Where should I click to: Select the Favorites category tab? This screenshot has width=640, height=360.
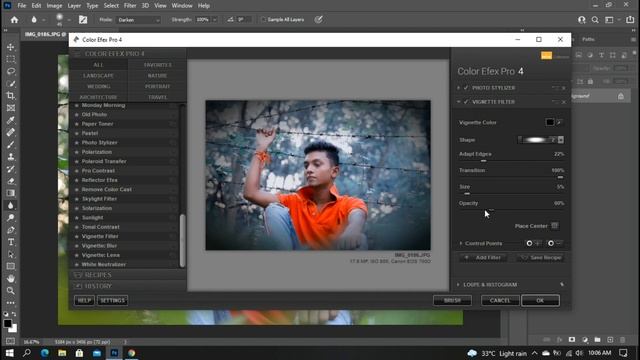[x=158, y=64]
